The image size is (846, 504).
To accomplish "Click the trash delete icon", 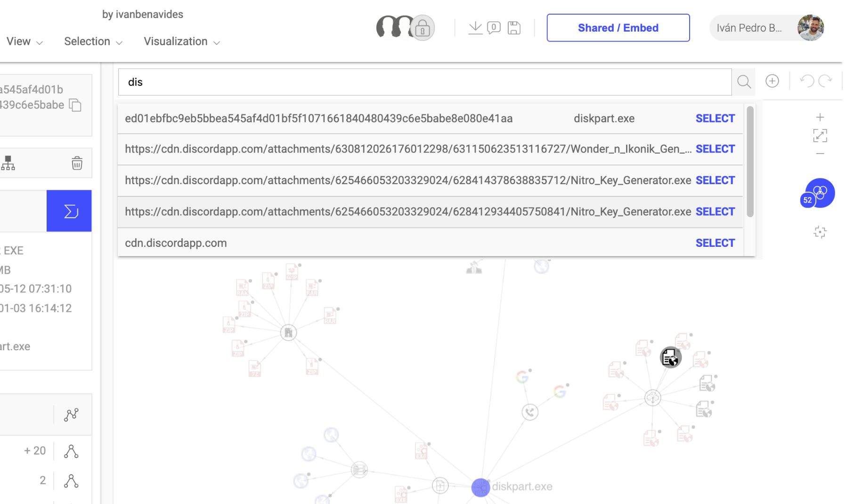I will pos(77,163).
